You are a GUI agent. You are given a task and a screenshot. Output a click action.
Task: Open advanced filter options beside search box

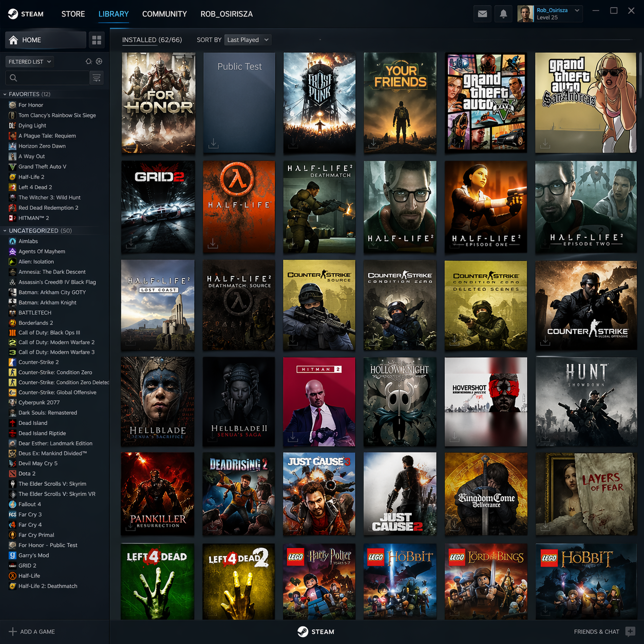pos(97,78)
